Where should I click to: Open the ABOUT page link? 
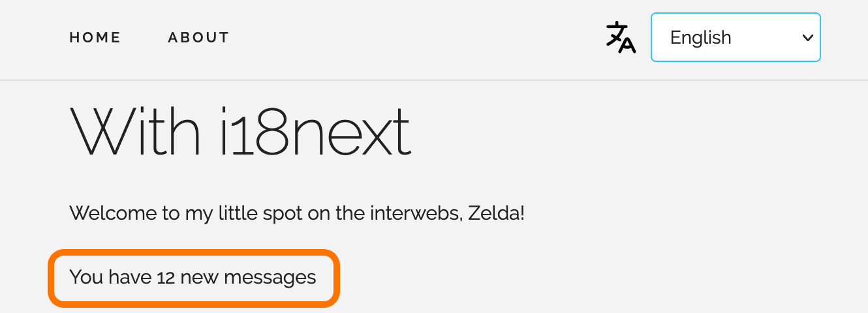pos(198,38)
